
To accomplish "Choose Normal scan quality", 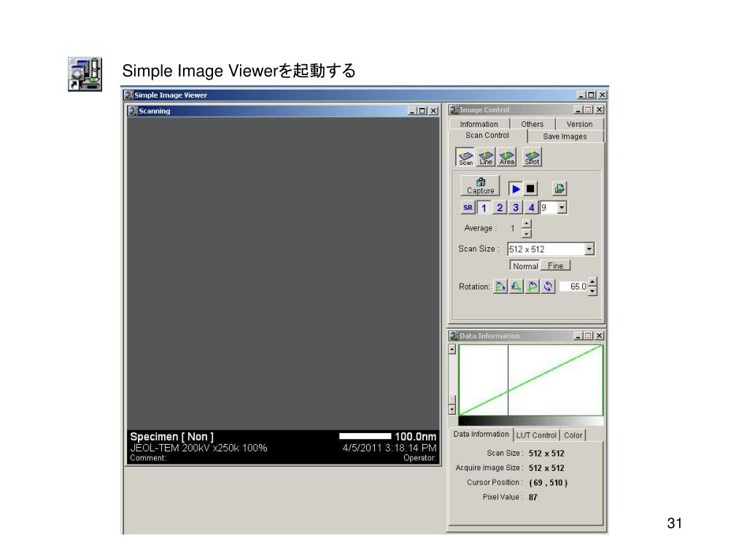I will (x=525, y=265).
